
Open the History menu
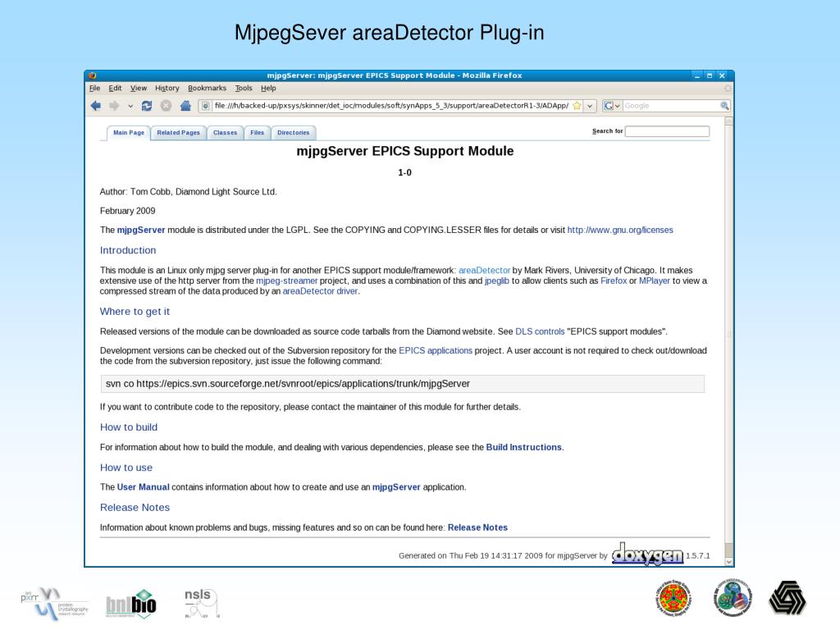click(167, 89)
